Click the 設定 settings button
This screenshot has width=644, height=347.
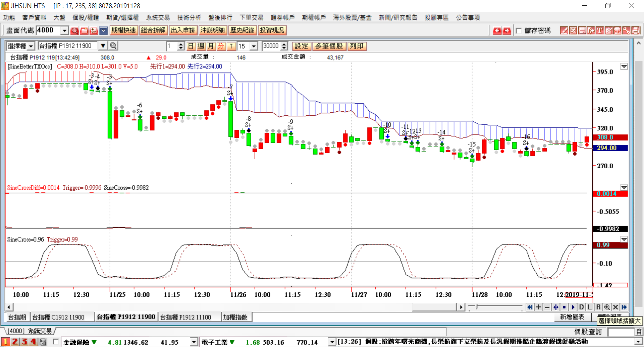pos(301,46)
